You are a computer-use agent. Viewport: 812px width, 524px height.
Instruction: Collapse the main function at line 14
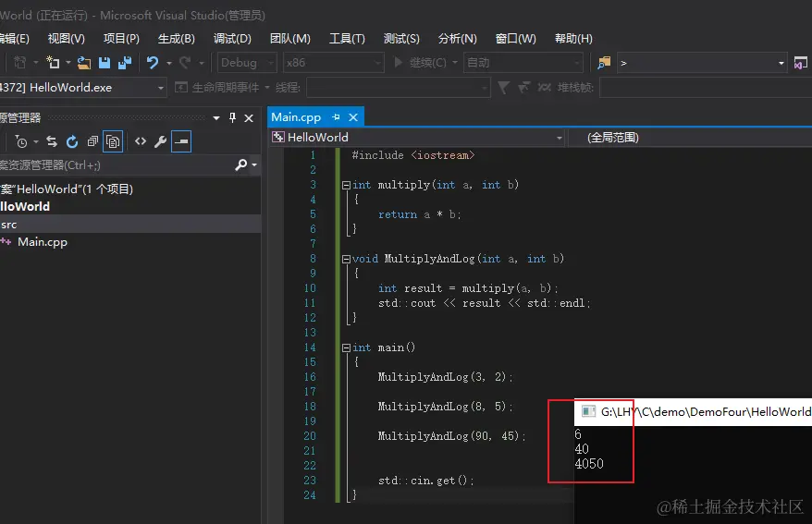[346, 347]
